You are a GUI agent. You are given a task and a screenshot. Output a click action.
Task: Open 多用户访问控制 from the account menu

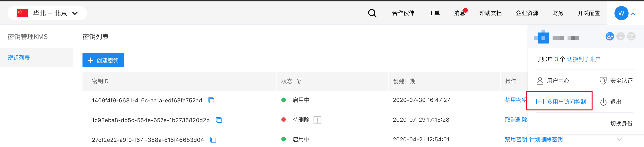[561, 102]
